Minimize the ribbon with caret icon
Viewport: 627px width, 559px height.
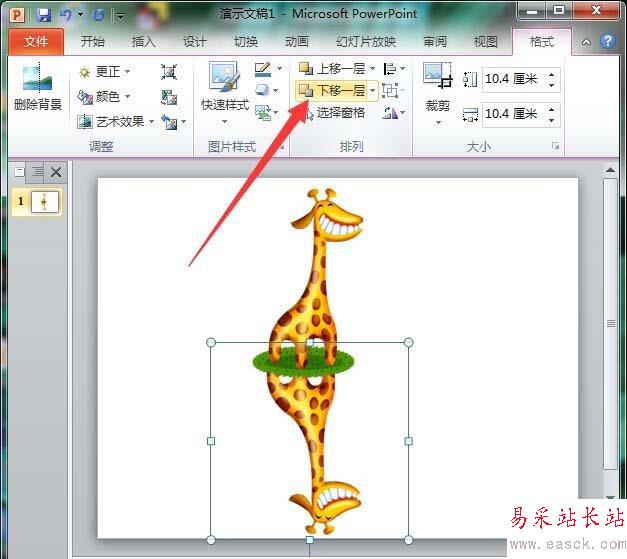click(x=586, y=42)
